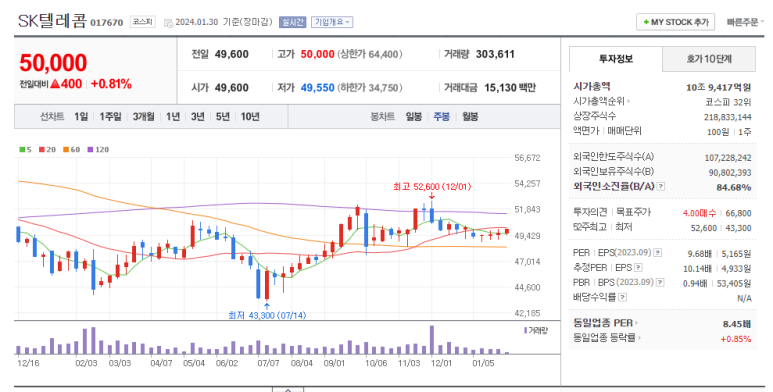Click help icon next to EPS(2023.09)
Image resolution: width=773 pixels, height=392 pixels.
point(657,252)
